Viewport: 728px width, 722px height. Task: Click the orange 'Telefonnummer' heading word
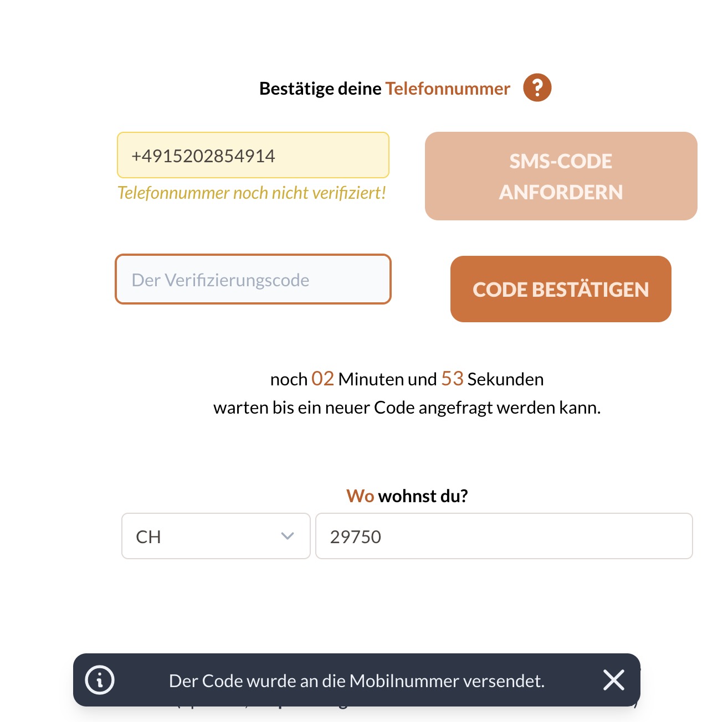[x=448, y=89]
